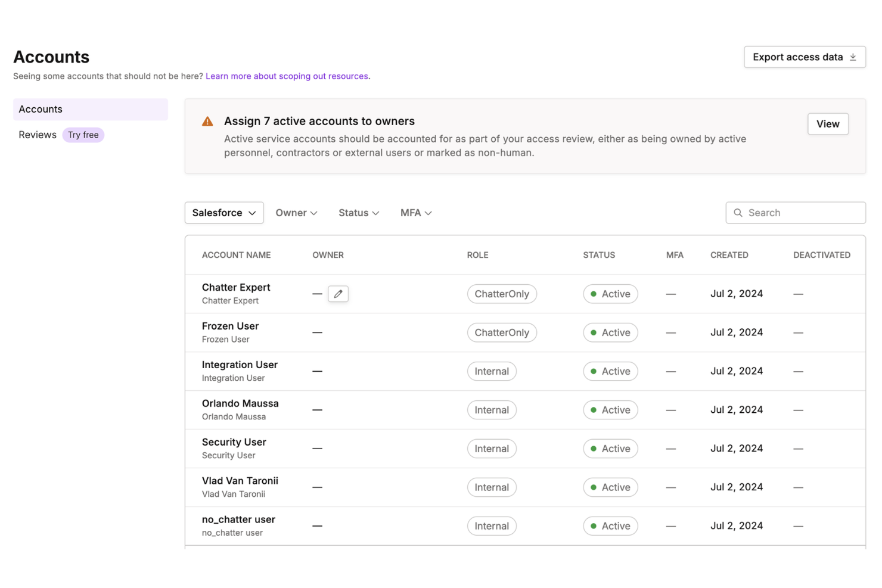Click the Export access data button
Image resolution: width=882 pixels, height=588 pixels.
pyautogui.click(x=805, y=57)
